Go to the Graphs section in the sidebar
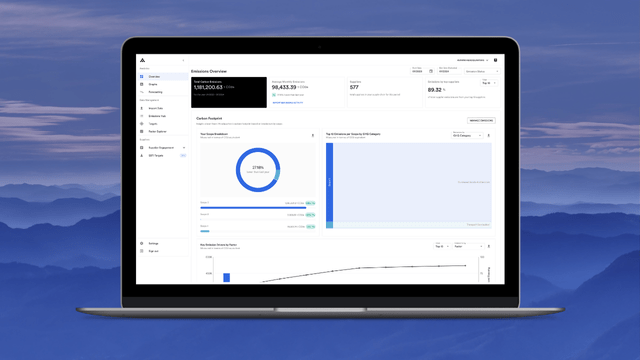Image resolution: width=640 pixels, height=360 pixels. 162,84
